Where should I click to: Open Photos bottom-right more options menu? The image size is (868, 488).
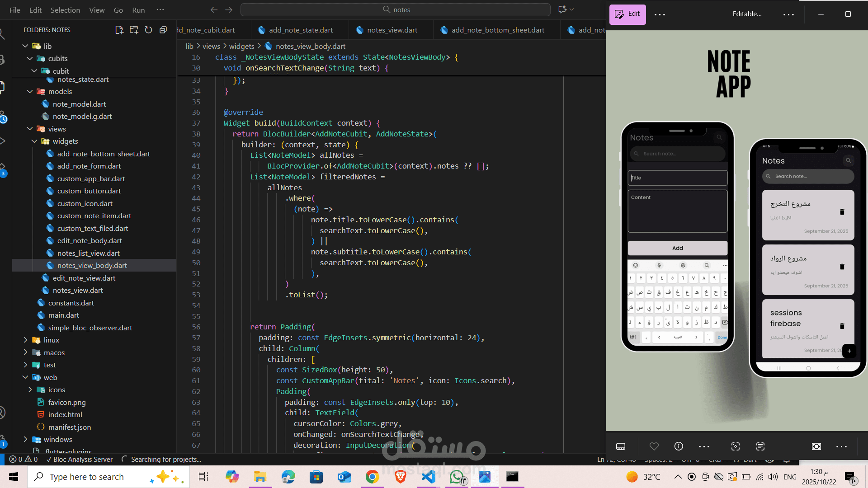841,446
